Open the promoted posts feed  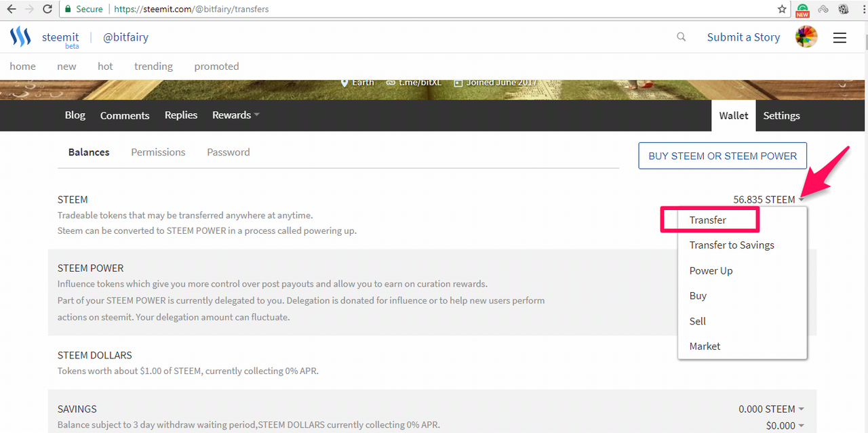pos(216,66)
